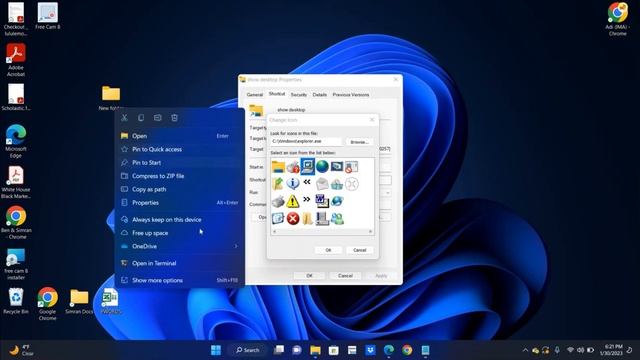Screen dimensions: 640x360
Task: Choose Free up space
Action: [180, 233]
